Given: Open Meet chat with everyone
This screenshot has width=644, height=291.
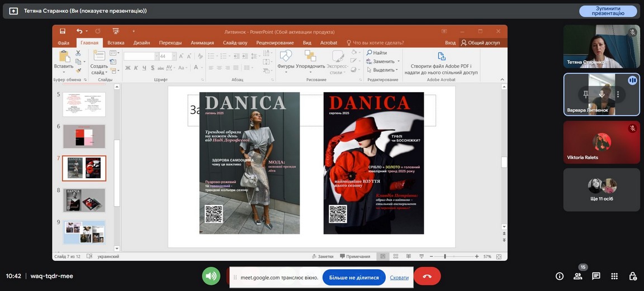Looking at the screenshot, I should click(596, 276).
